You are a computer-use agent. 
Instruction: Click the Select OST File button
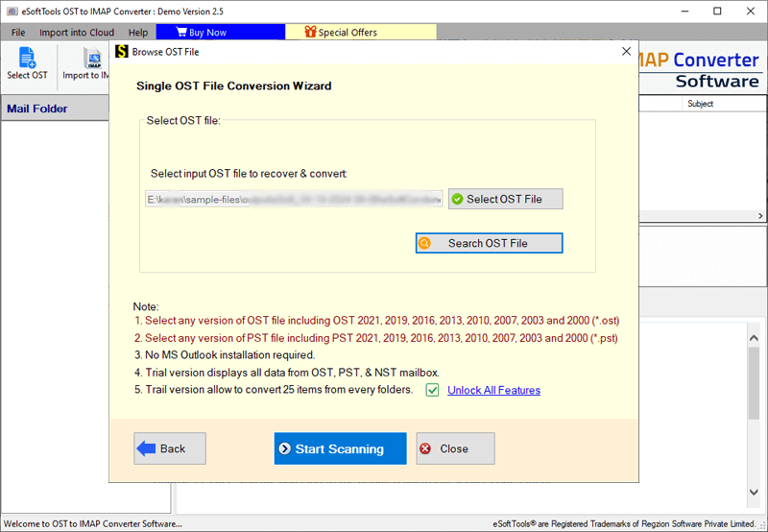tap(506, 199)
